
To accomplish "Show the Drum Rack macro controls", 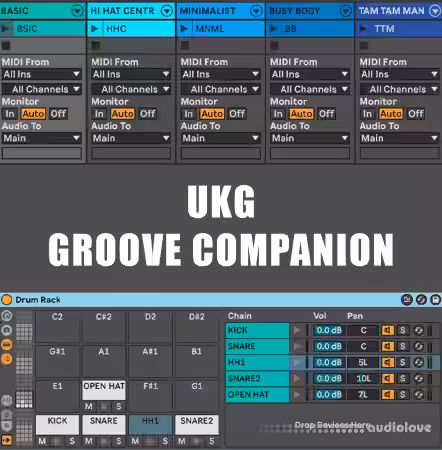I will [7, 315].
